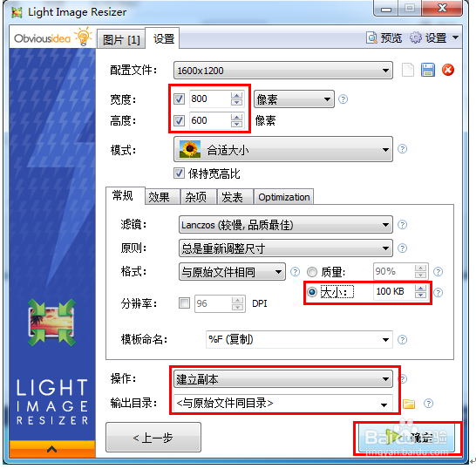This screenshot has width=476, height=469.
Task: Switch to the 效果 tab
Action: 159,197
